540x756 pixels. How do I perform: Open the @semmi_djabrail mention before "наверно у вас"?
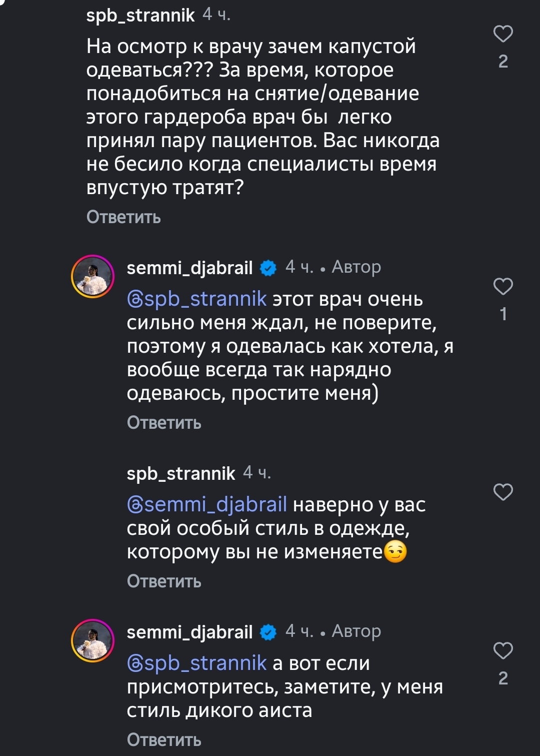(x=207, y=504)
